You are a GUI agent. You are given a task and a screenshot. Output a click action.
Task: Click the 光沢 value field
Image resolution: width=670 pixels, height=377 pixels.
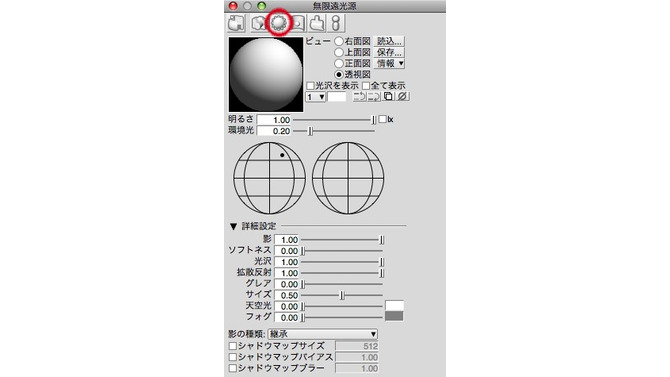point(286,262)
